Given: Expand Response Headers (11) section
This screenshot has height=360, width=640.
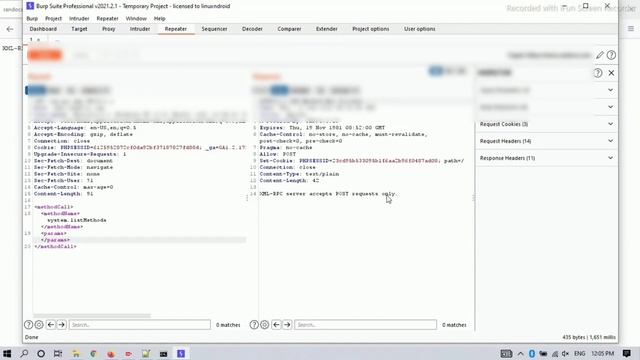Looking at the screenshot, I should point(547,158).
